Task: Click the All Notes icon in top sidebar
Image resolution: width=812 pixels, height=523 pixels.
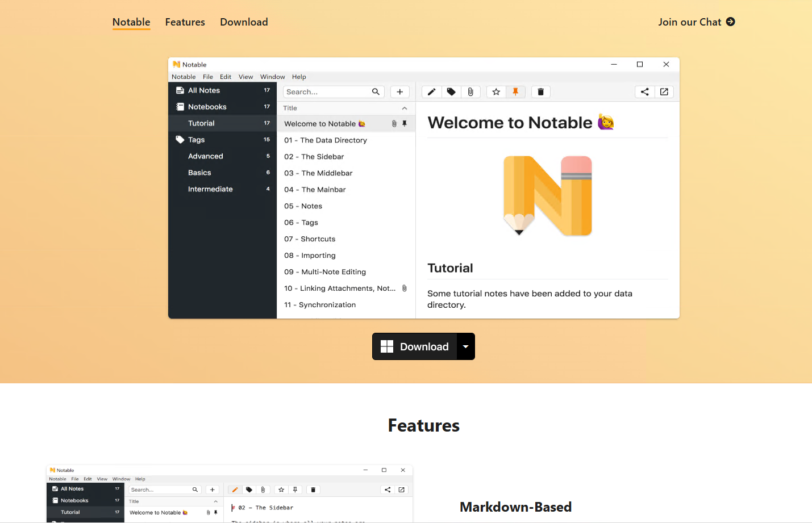Action: point(180,90)
